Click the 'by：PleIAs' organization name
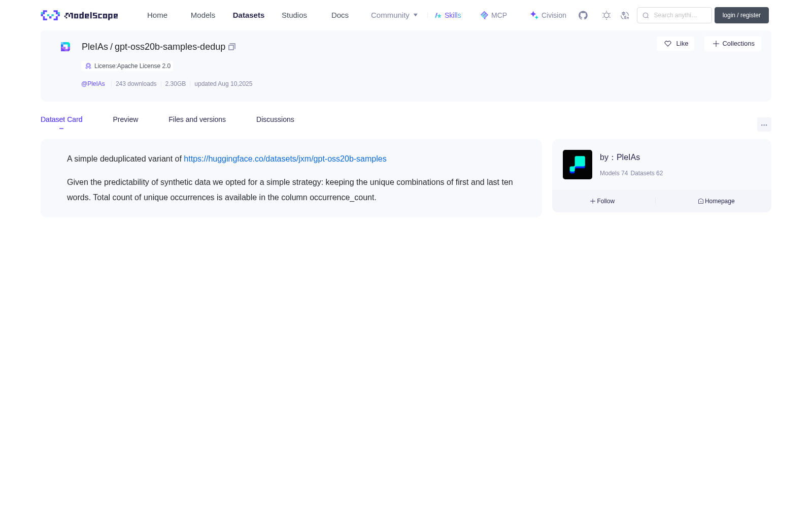The image size is (812, 508). [x=620, y=157]
